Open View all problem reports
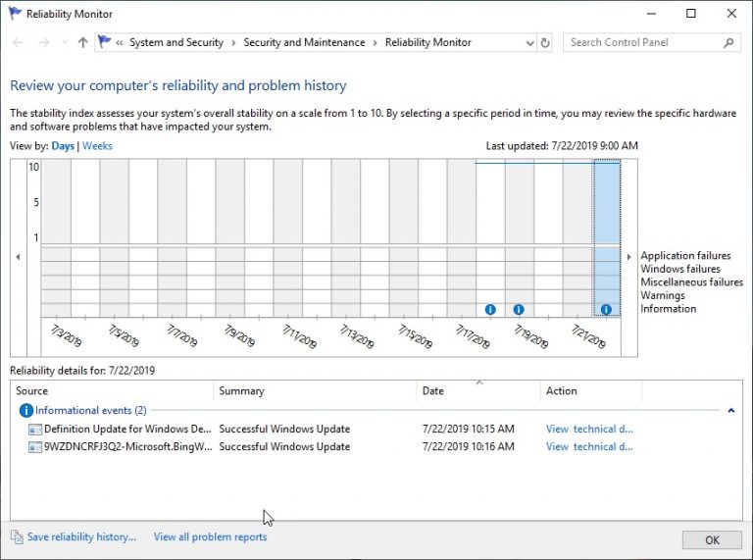This screenshot has width=753, height=560. click(210, 536)
